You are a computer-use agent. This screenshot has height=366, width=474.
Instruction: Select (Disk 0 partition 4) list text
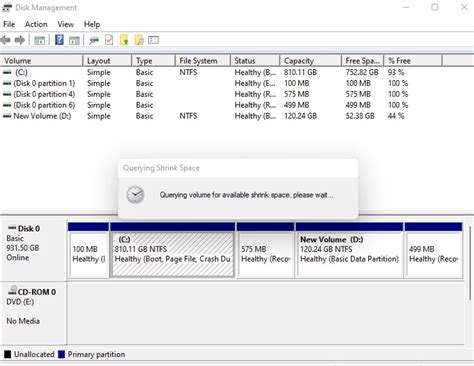tap(44, 94)
